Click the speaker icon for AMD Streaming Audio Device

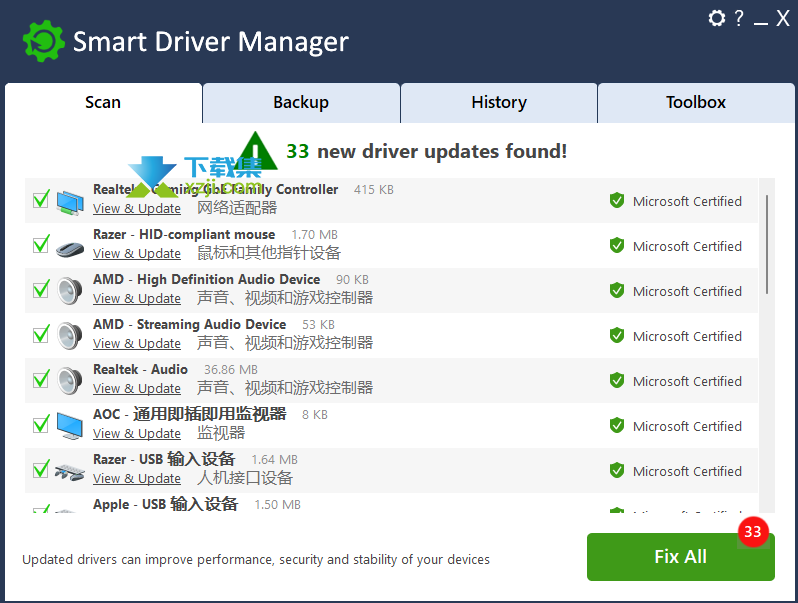[x=70, y=336]
